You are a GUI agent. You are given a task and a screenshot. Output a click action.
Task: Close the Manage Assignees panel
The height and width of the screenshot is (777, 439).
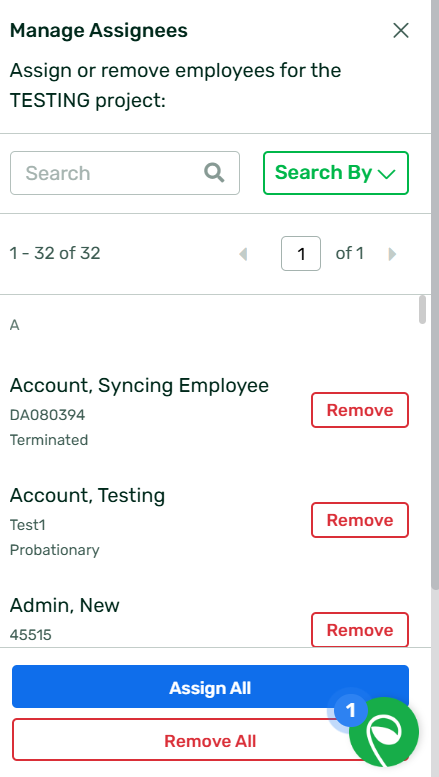[400, 31]
